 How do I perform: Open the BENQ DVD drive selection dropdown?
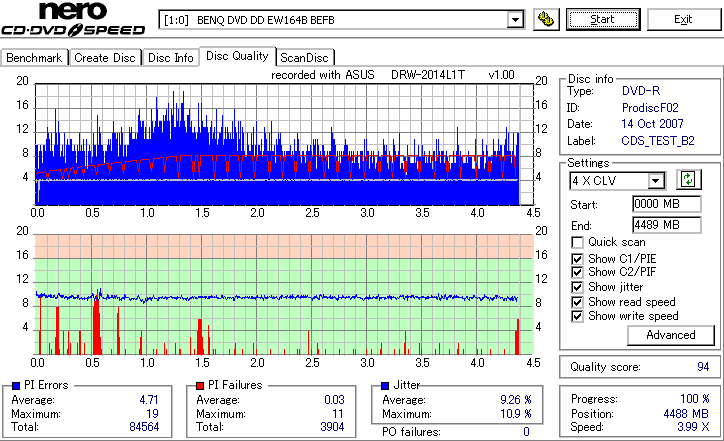click(x=515, y=20)
